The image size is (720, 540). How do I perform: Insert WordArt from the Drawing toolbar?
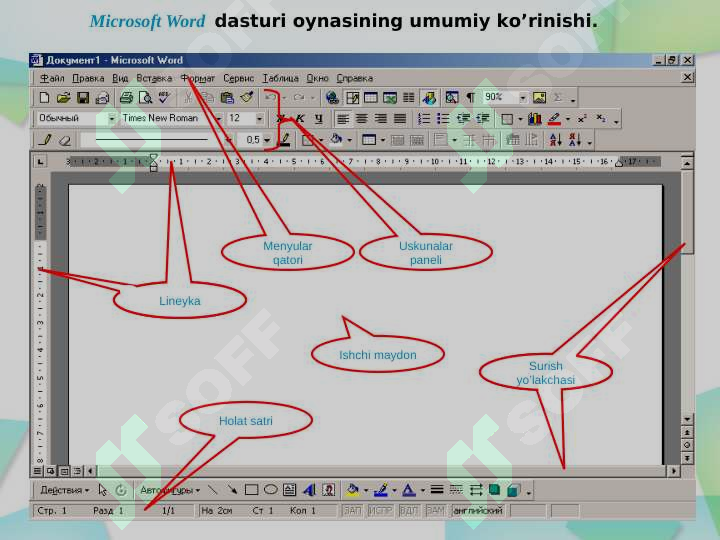coord(309,490)
